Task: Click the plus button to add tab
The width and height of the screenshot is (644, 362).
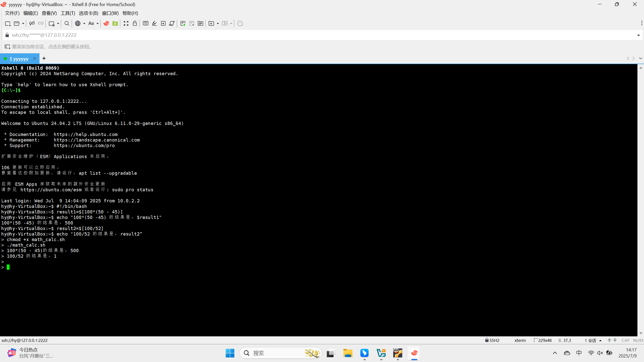Action: point(44,58)
